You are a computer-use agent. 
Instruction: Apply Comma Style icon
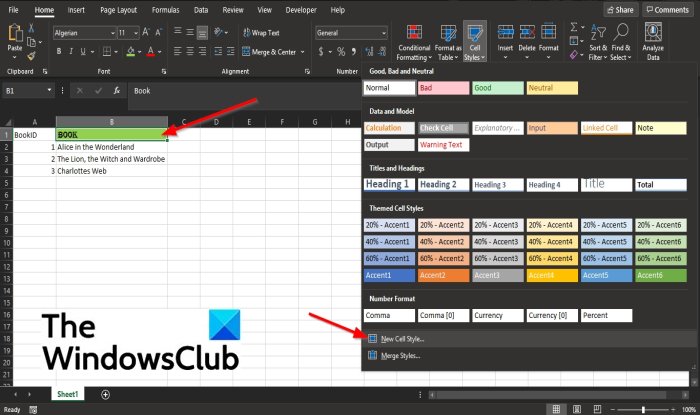tap(354, 52)
